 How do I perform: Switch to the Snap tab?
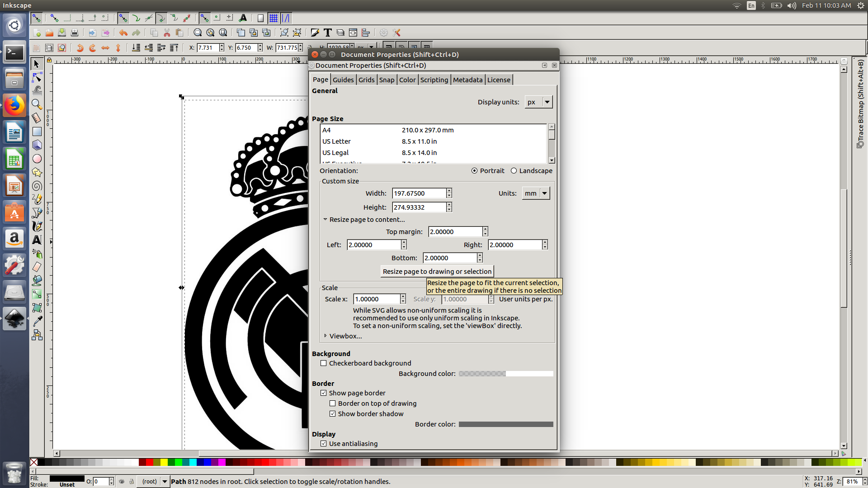[387, 80]
